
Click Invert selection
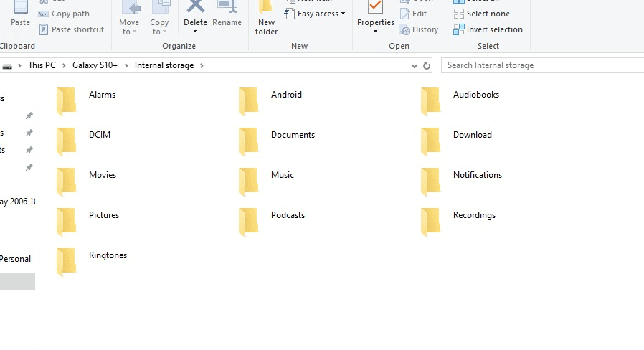coord(488,29)
